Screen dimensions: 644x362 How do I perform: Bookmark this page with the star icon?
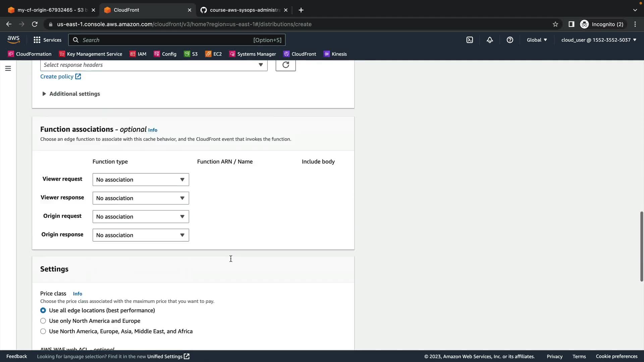555,24
